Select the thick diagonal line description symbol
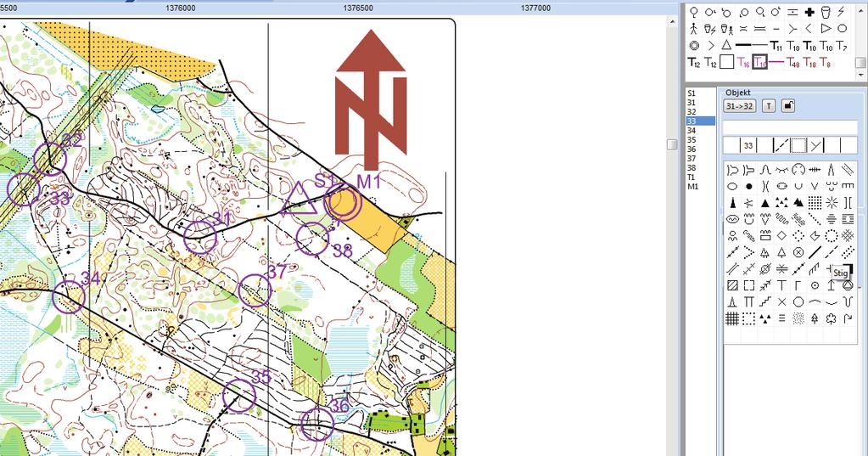The width and height of the screenshot is (868, 456). [x=815, y=253]
